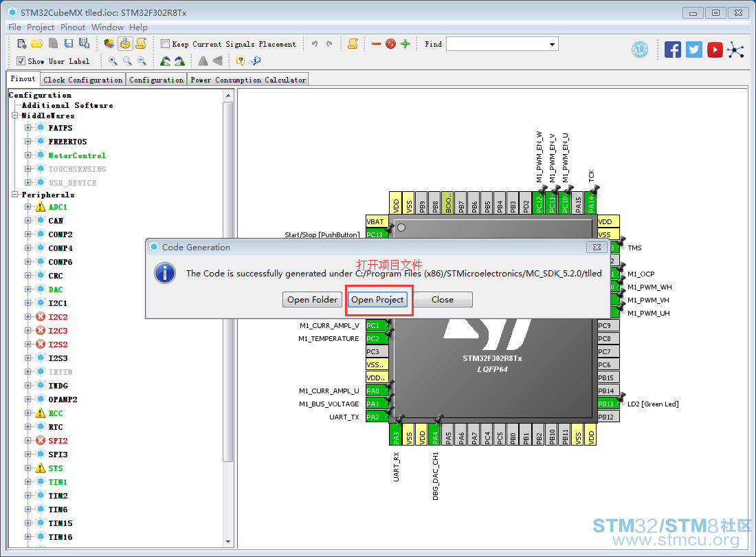Expand the FREERTOS tree node
This screenshot has height=557, width=756.
tap(28, 141)
